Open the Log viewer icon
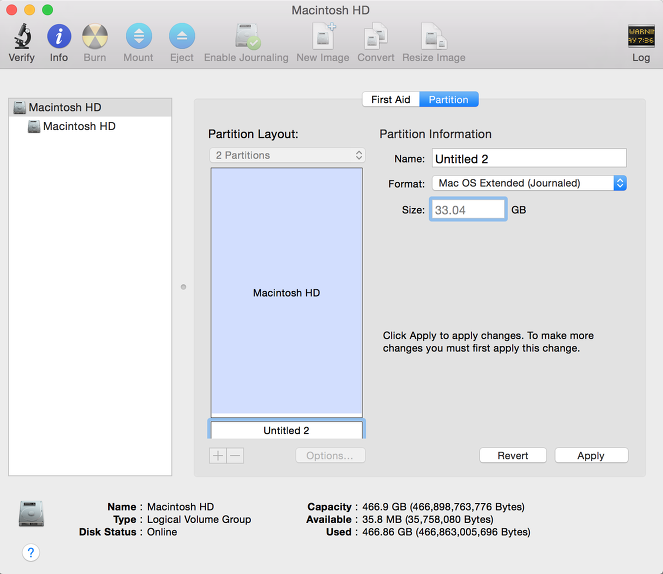 click(x=641, y=36)
